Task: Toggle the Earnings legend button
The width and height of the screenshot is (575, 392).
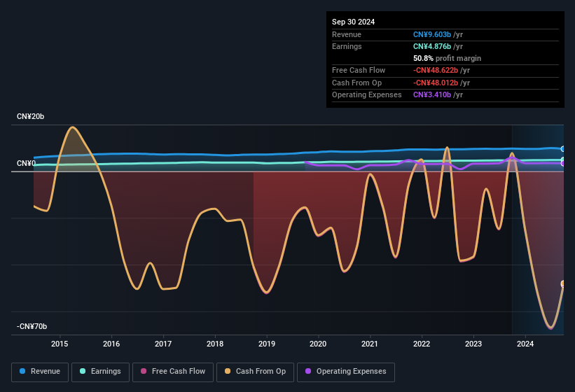Action: point(100,372)
